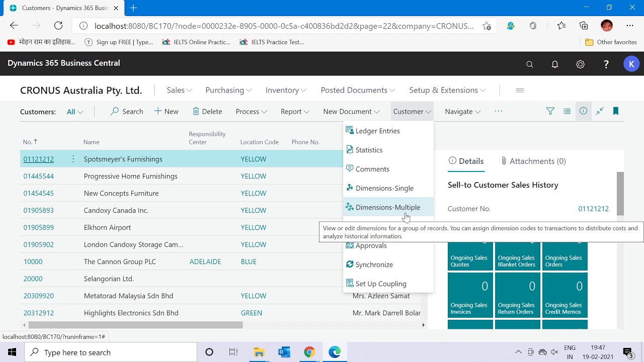Sort by the No. column header

pos(30,142)
